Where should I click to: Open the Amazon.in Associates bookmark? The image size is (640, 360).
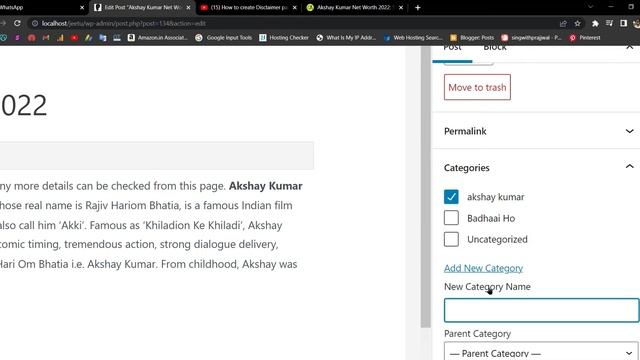(158, 38)
